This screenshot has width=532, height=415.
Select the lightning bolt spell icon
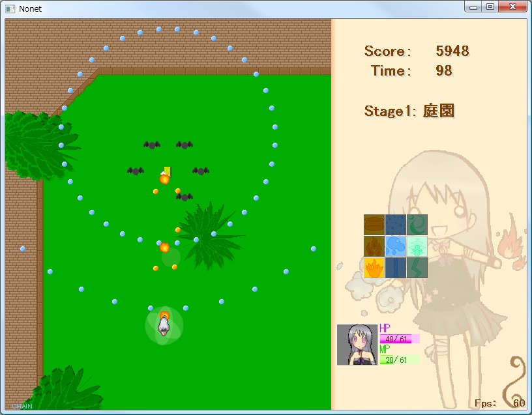tap(416, 268)
